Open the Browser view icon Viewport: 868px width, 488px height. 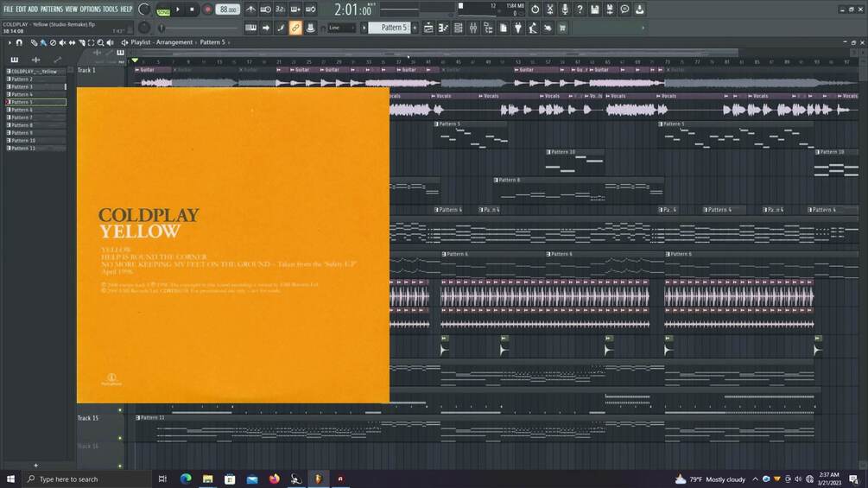click(x=488, y=28)
